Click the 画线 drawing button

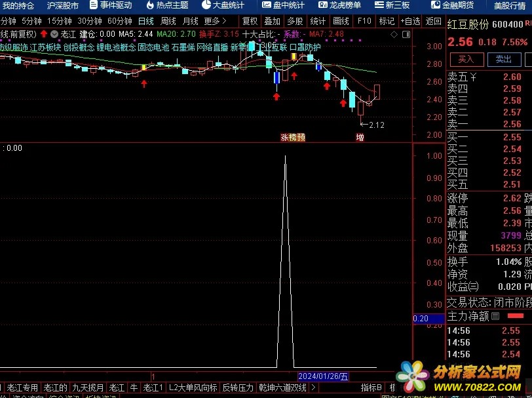(341, 21)
